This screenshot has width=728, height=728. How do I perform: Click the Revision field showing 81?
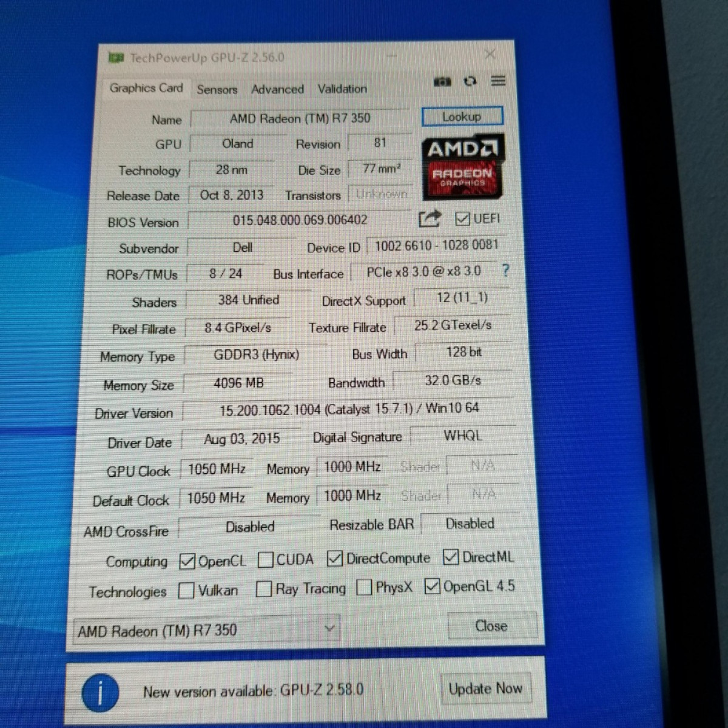[380, 143]
